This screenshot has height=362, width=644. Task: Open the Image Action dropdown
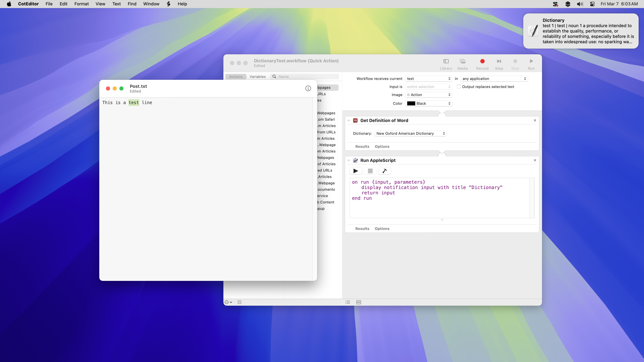tap(428, 95)
